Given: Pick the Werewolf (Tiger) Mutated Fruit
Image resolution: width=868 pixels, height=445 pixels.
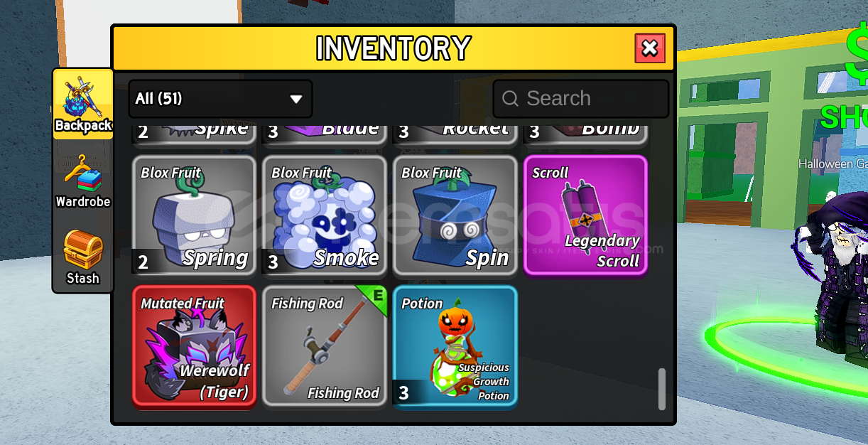Looking at the screenshot, I should (x=194, y=347).
